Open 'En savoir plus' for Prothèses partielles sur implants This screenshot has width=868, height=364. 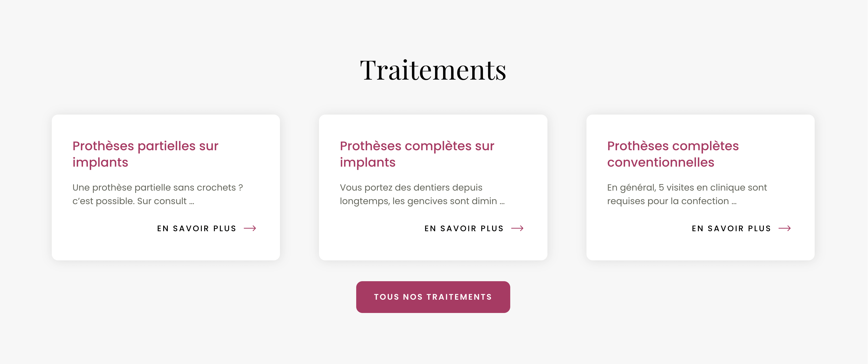tap(196, 229)
